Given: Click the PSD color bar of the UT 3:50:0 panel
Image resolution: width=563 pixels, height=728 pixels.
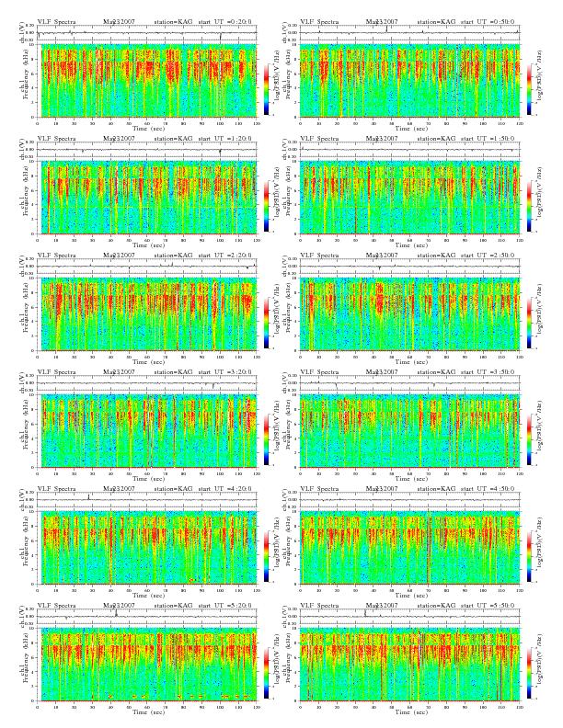Looking at the screenshot, I should [x=530, y=439].
